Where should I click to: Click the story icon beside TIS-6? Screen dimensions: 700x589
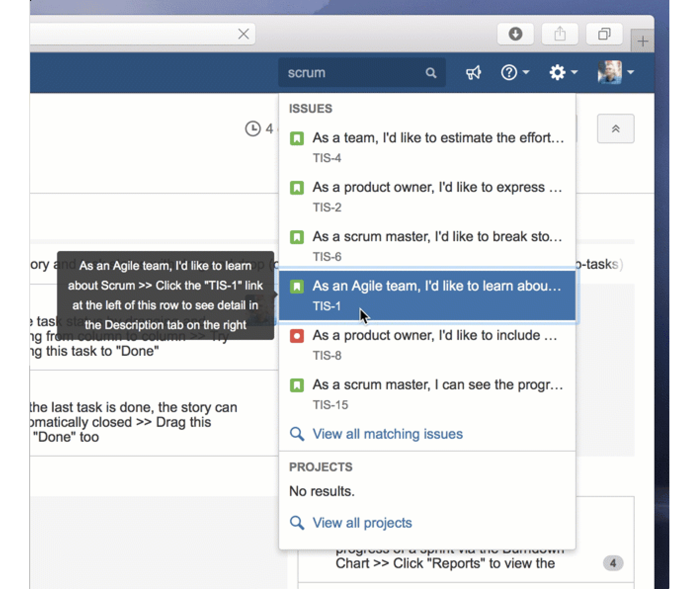[297, 237]
